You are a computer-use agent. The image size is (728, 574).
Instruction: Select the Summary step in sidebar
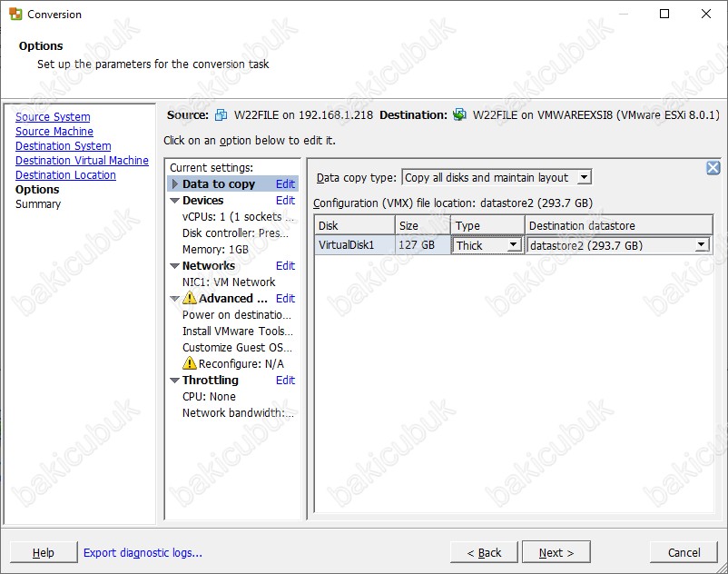coord(38,203)
